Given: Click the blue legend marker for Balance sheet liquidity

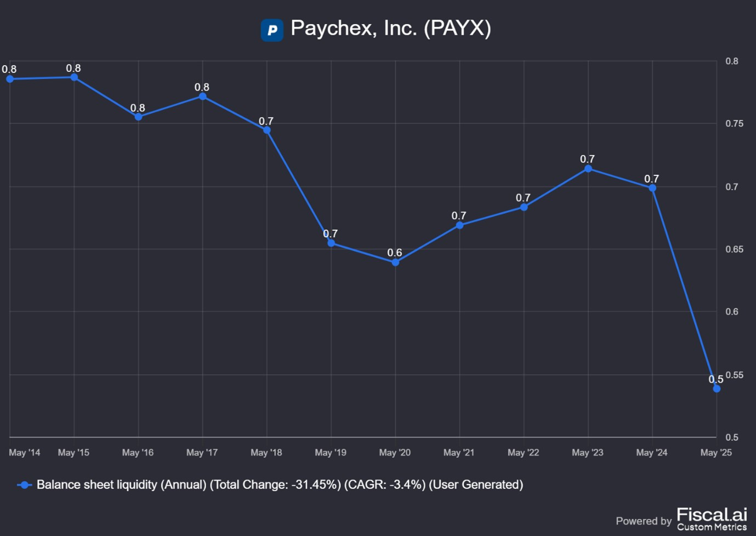Looking at the screenshot, I should [x=25, y=485].
